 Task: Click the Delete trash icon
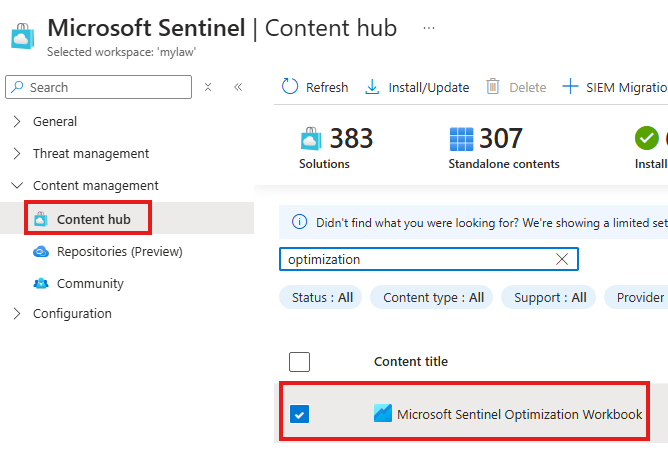(493, 87)
